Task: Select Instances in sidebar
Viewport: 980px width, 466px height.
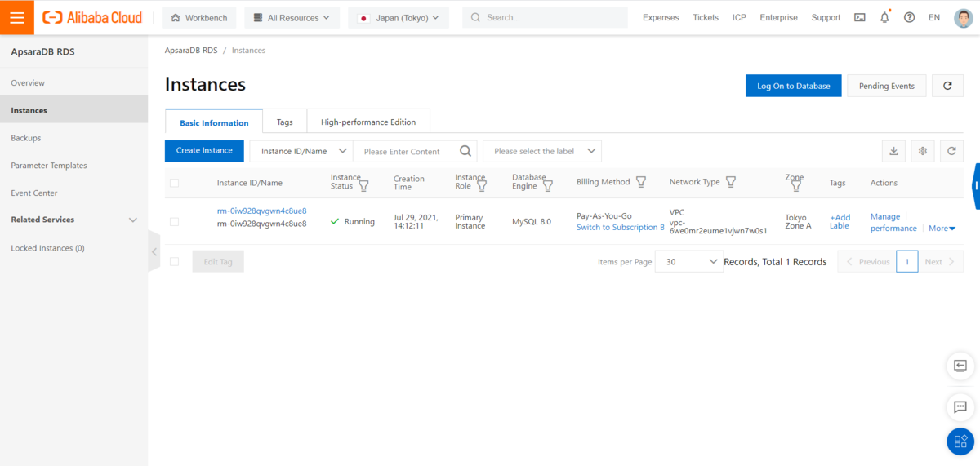Action: 74,110
